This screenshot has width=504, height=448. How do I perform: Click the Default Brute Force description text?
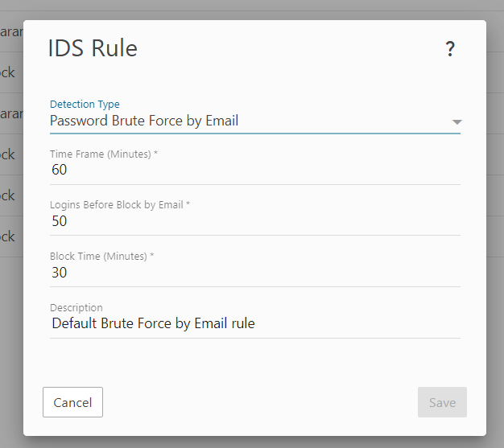(x=153, y=324)
